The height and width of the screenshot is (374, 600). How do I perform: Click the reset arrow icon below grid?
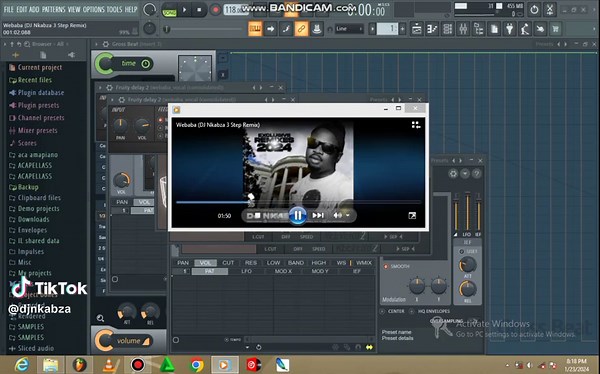pyautogui.click(x=259, y=347)
